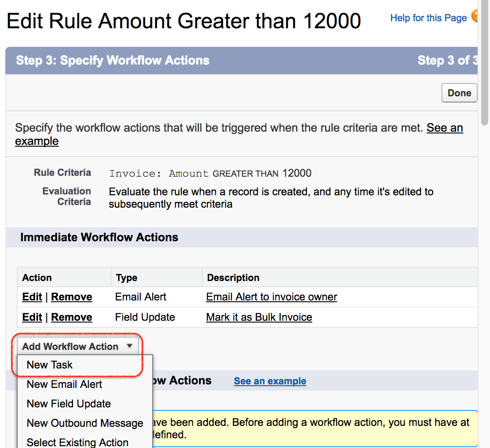Click the Done button
This screenshot has width=490, height=448.
459,93
